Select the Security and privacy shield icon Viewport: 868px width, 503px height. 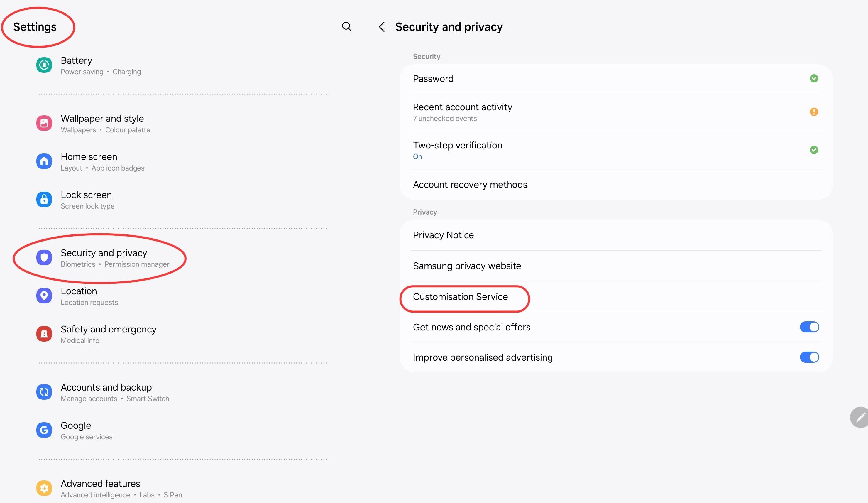[x=44, y=257]
